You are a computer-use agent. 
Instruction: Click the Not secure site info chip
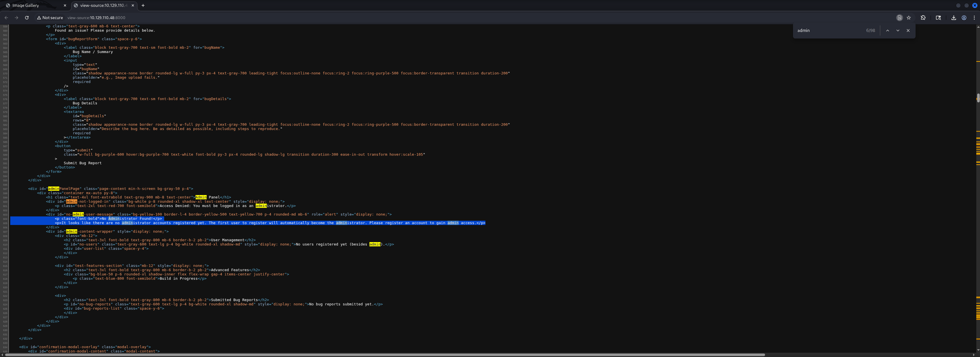(50, 17)
